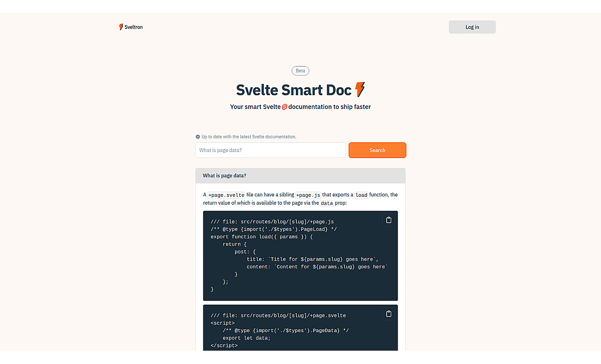Select the 'What is page data?' result header
Screen dimensions: 601x364
click(300, 176)
